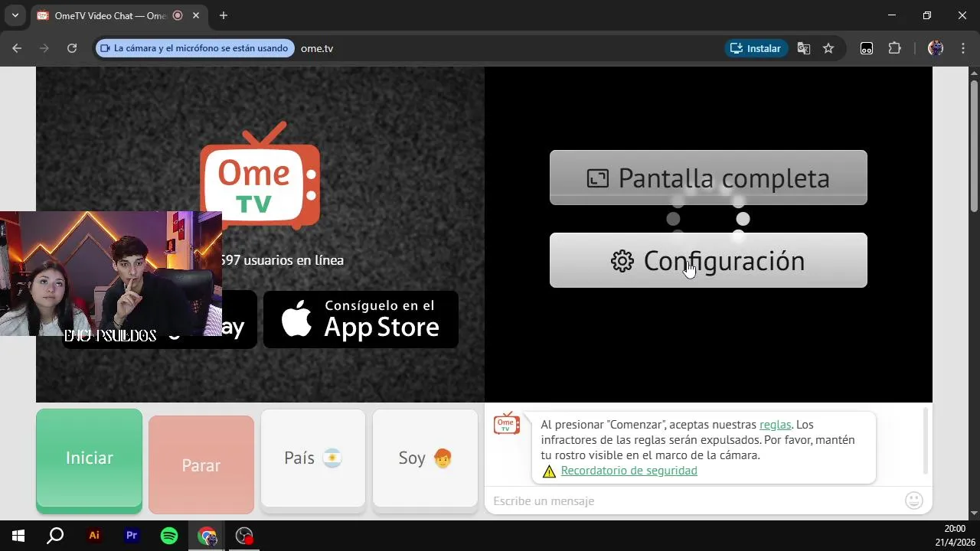Image resolution: width=980 pixels, height=551 pixels.
Task: Open the extension icon beside bookmarks
Action: point(867,48)
